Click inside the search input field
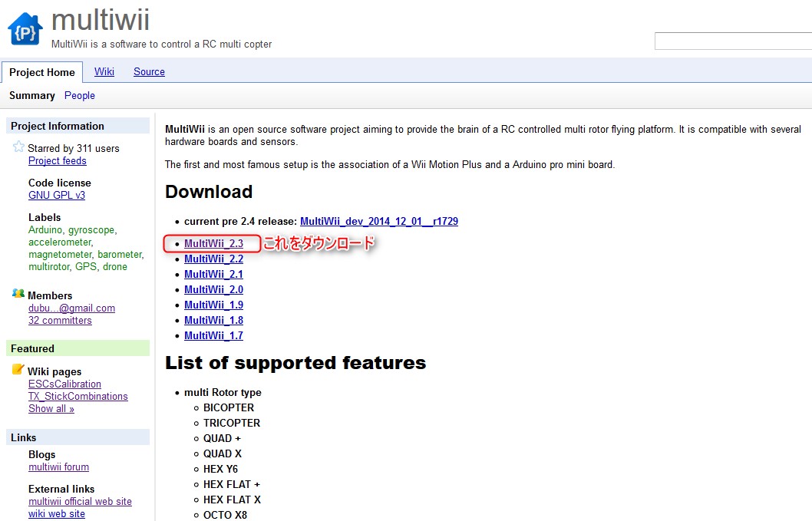The height and width of the screenshot is (521, 812). coord(732,41)
